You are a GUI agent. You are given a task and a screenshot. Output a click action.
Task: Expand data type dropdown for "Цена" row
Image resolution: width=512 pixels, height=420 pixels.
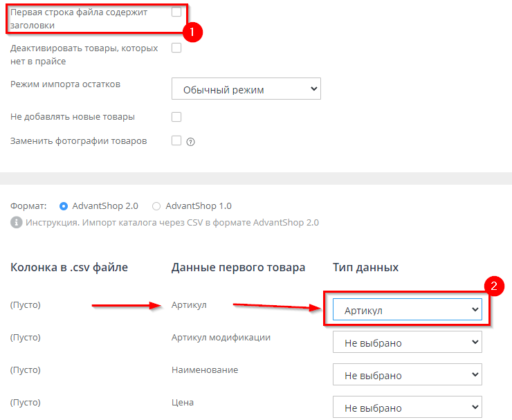pyautogui.click(x=407, y=407)
